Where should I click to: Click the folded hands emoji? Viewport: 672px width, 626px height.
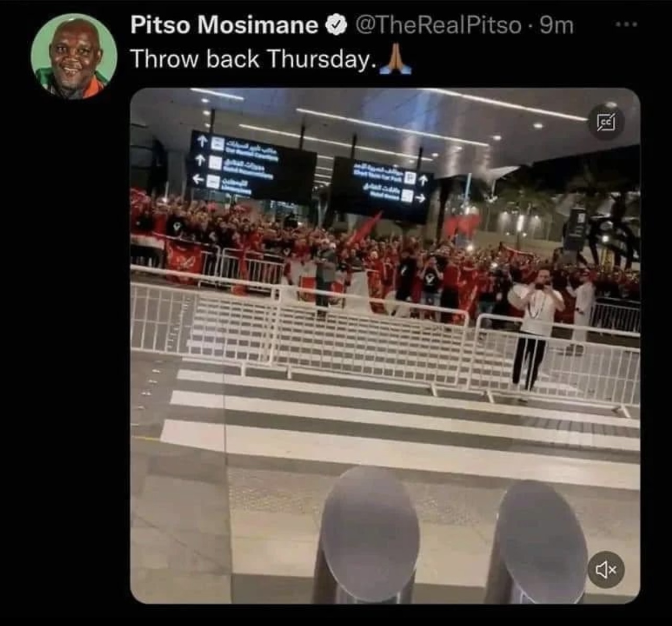coord(395,59)
